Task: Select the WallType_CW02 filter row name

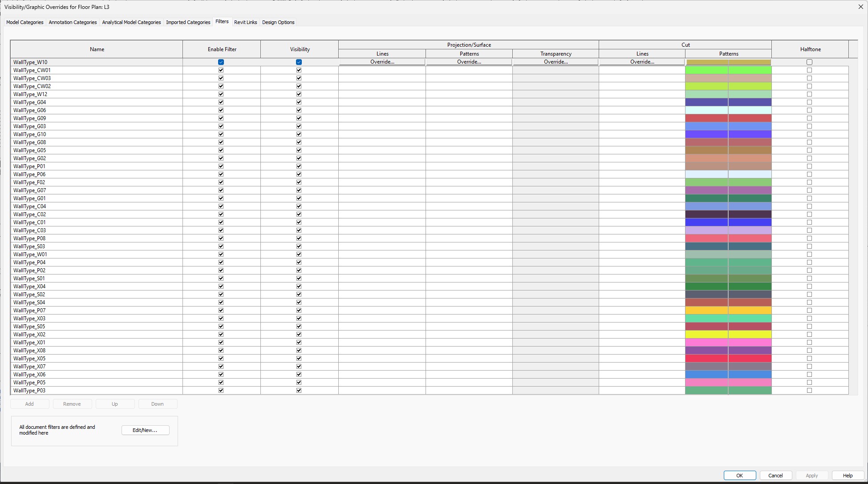Action: [32, 86]
